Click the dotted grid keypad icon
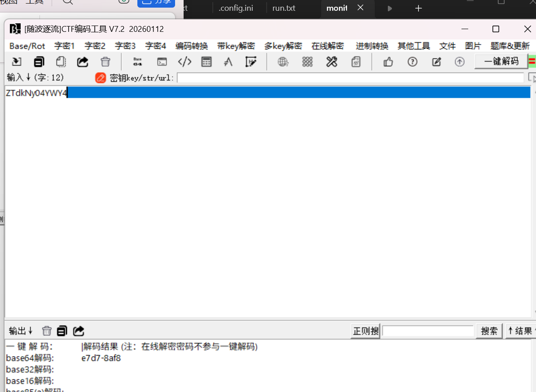Image resolution: width=536 pixels, height=392 pixels. point(308,62)
